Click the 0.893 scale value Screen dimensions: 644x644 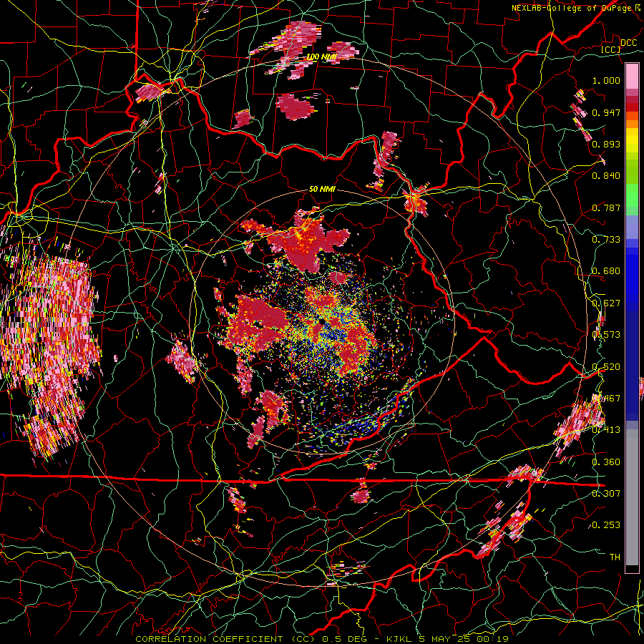pyautogui.click(x=606, y=144)
